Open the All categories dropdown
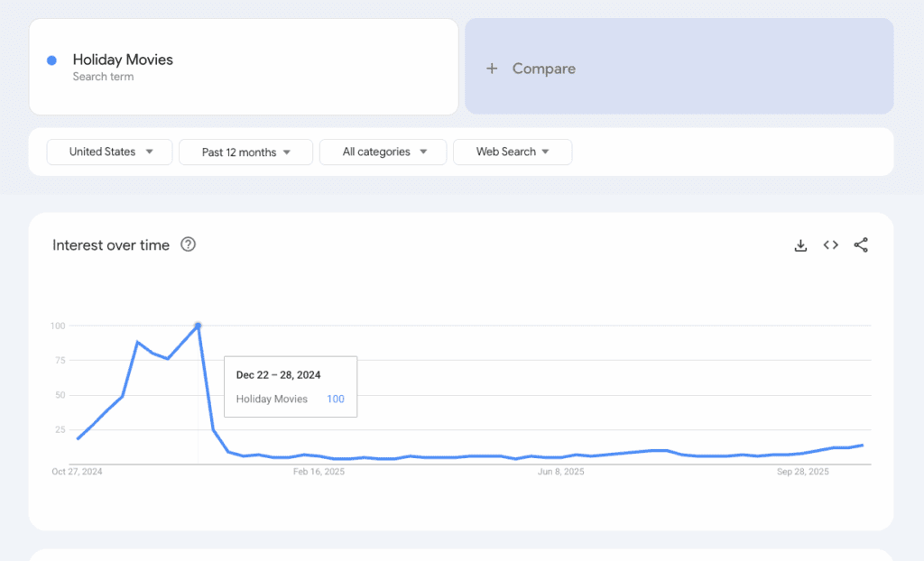 (383, 152)
